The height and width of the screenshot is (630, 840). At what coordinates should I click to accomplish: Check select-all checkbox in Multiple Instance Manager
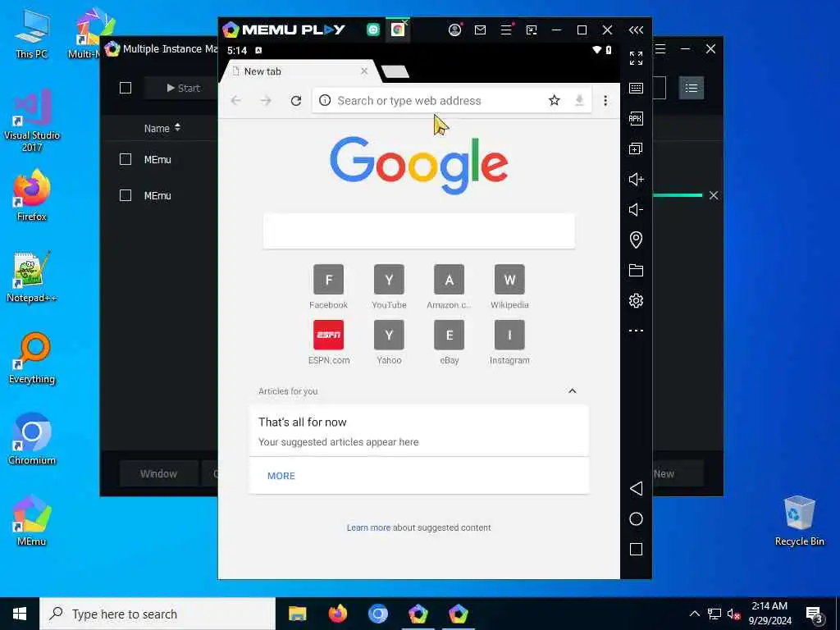pyautogui.click(x=126, y=88)
